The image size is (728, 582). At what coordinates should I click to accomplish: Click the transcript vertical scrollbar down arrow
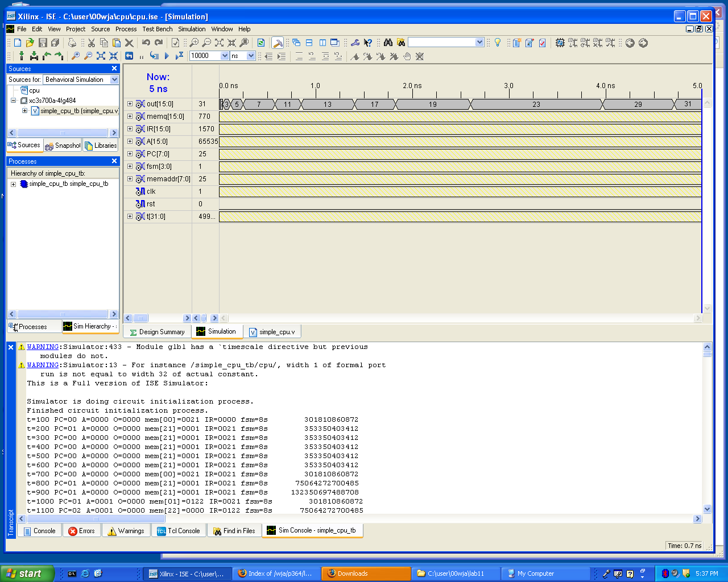pos(708,509)
